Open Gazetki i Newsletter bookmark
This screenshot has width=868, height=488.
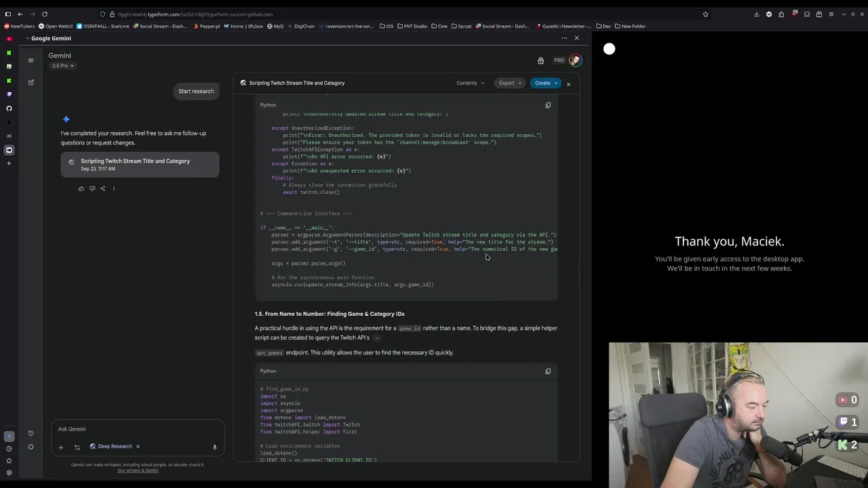click(564, 26)
